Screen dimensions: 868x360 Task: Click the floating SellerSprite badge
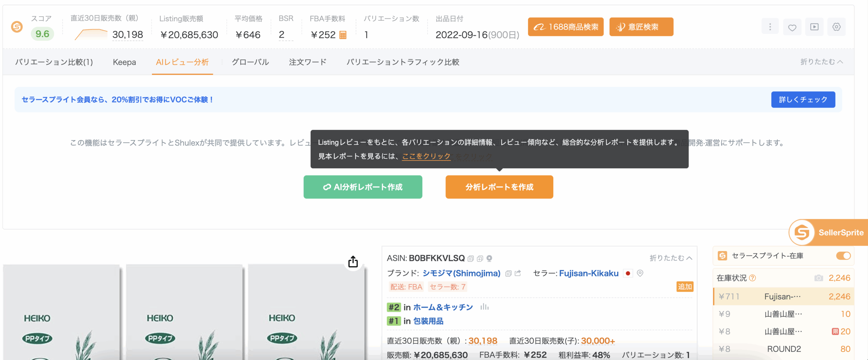click(x=829, y=232)
